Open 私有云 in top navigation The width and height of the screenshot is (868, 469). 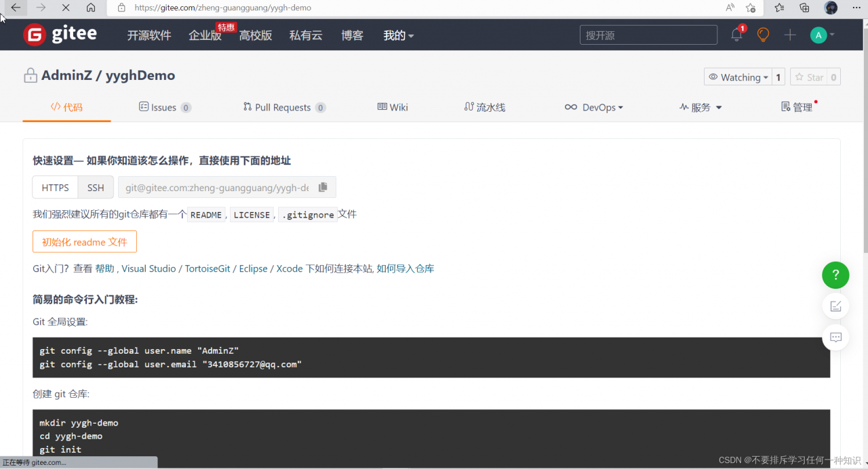pyautogui.click(x=306, y=35)
